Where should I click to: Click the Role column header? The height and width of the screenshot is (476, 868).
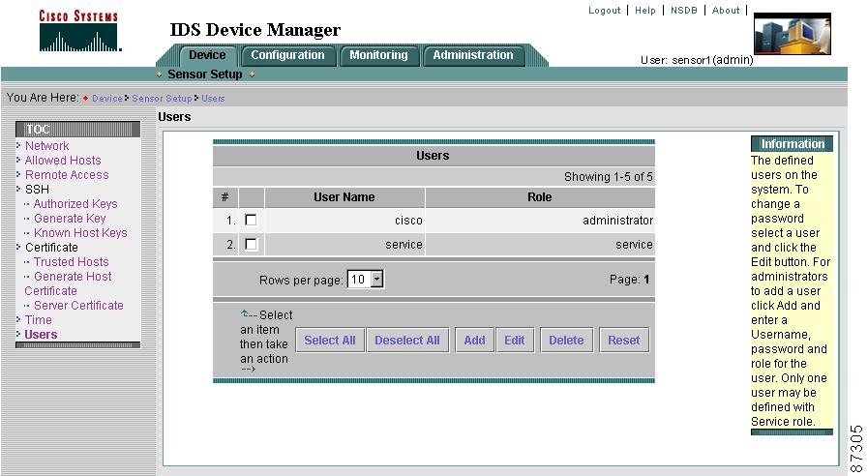540,197
